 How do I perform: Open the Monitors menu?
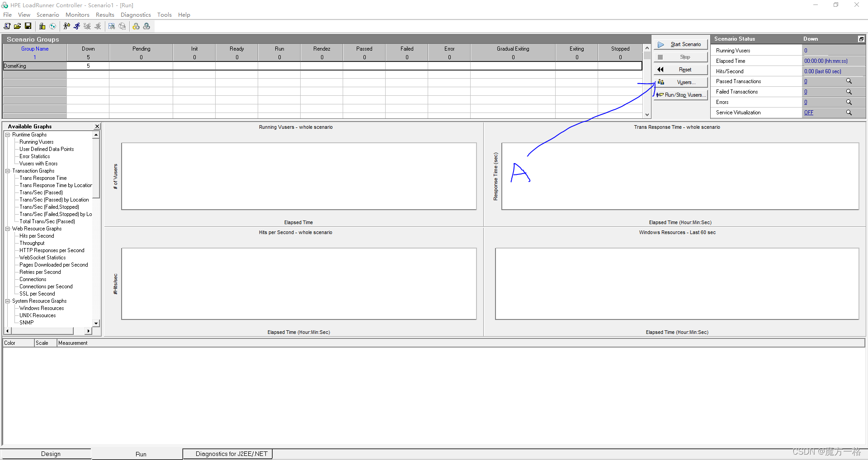click(x=77, y=15)
